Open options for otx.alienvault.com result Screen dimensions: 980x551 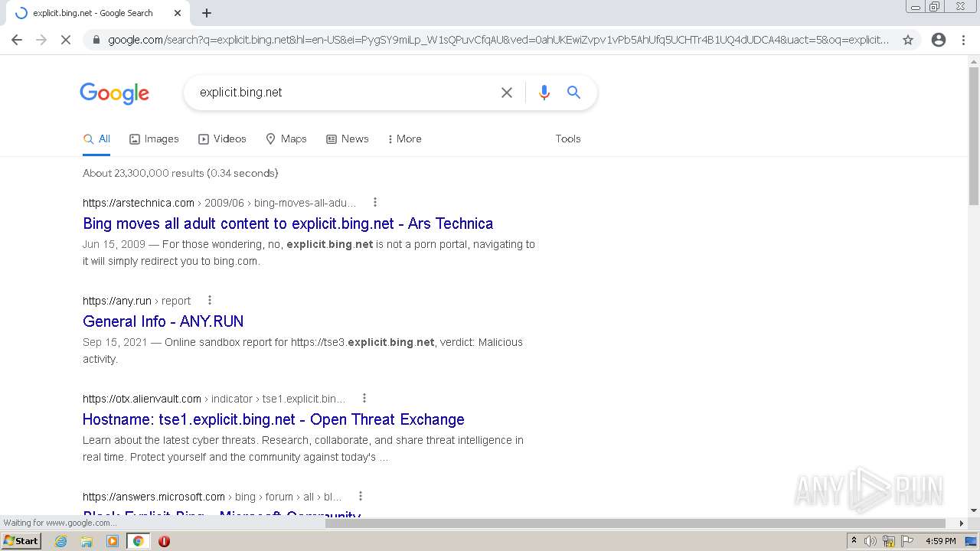click(364, 398)
